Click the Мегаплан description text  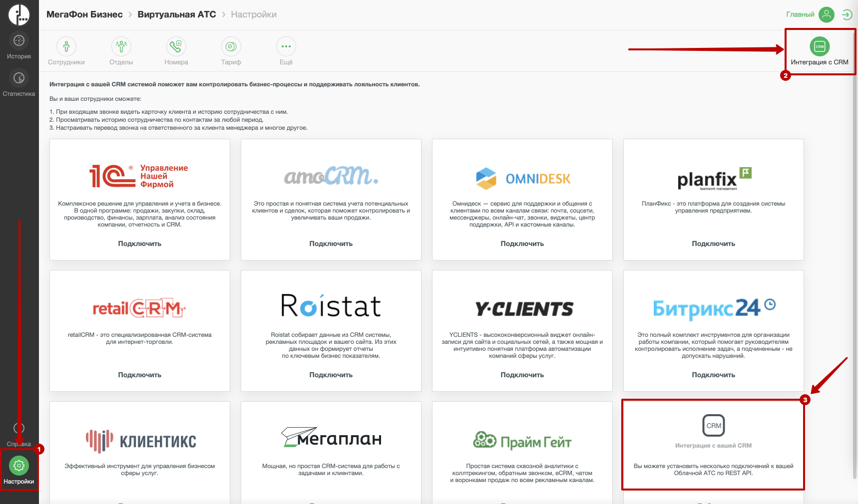click(x=331, y=470)
